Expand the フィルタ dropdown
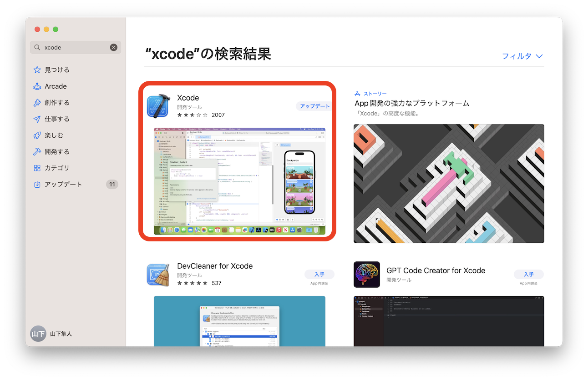 (x=522, y=56)
